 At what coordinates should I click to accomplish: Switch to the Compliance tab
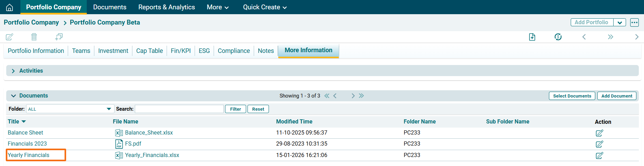click(x=234, y=51)
